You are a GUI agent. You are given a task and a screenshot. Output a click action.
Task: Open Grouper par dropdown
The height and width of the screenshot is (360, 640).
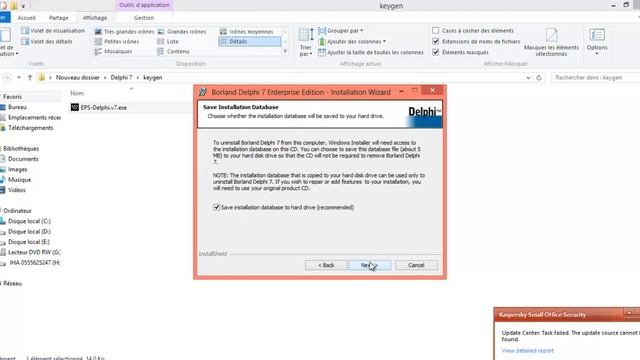point(340,31)
